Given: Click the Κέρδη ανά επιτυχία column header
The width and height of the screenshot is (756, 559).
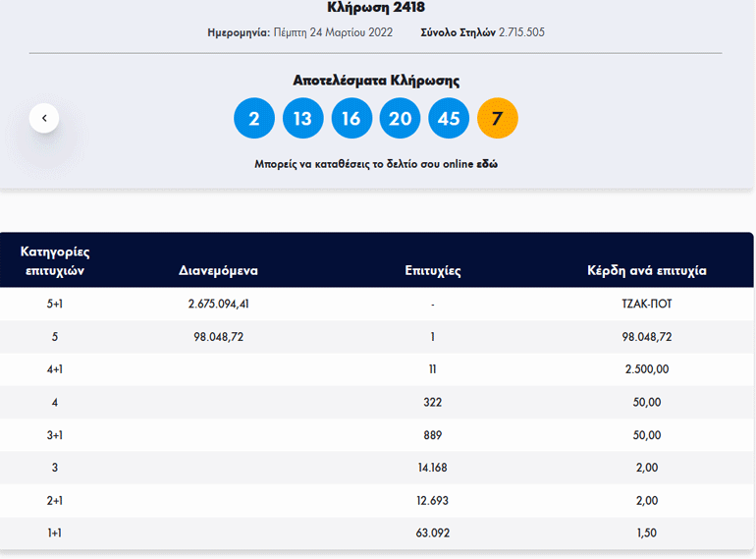Looking at the screenshot, I should click(646, 270).
